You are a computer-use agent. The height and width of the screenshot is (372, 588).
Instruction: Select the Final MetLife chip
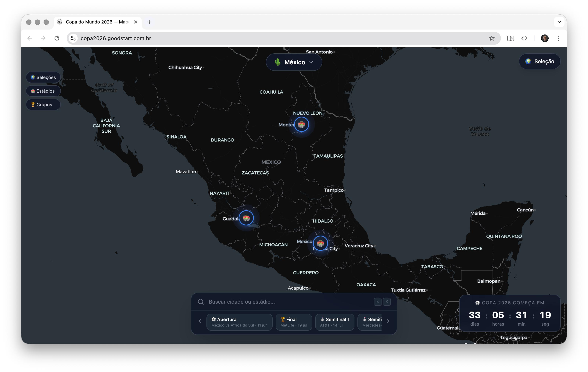point(294,322)
